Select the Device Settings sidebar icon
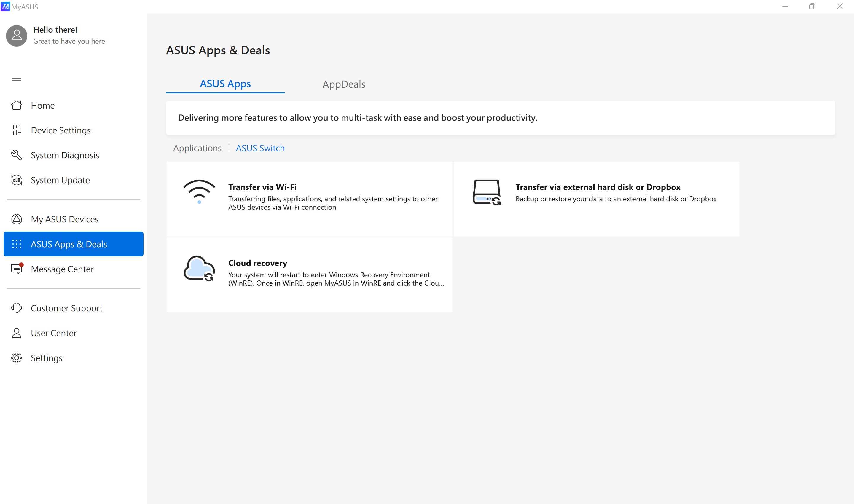 (x=17, y=130)
